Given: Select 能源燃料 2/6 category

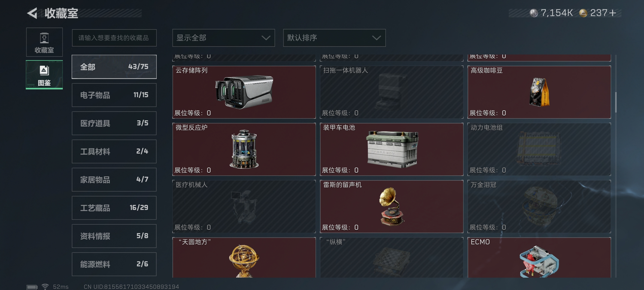Looking at the screenshot, I should coord(114,264).
